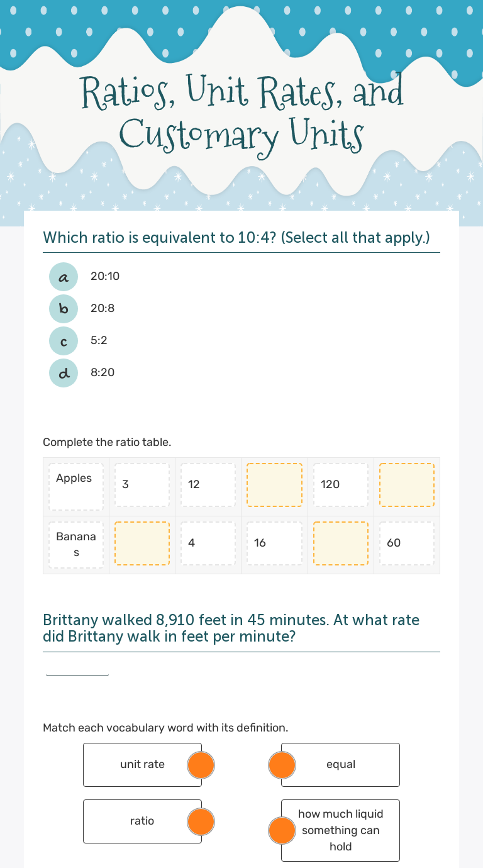The width and height of the screenshot is (483, 868).
Task: Select the unit rate vocabulary box
Action: coord(135,765)
